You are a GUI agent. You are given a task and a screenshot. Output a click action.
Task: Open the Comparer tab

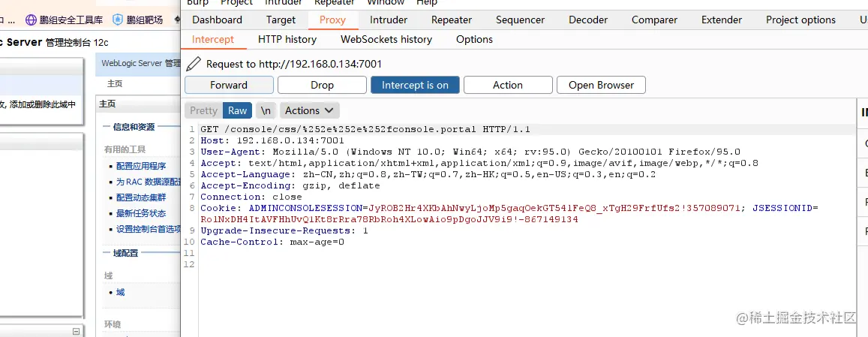[x=655, y=20]
